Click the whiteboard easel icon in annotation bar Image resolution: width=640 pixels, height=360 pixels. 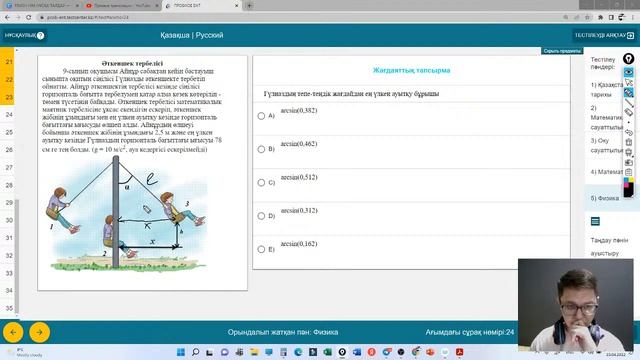[629, 152]
